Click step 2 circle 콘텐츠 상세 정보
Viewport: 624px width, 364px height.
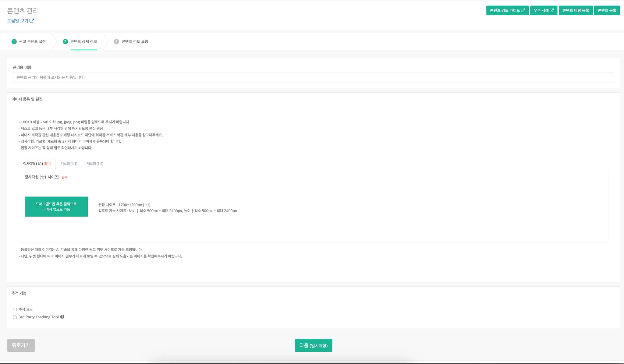pos(65,41)
